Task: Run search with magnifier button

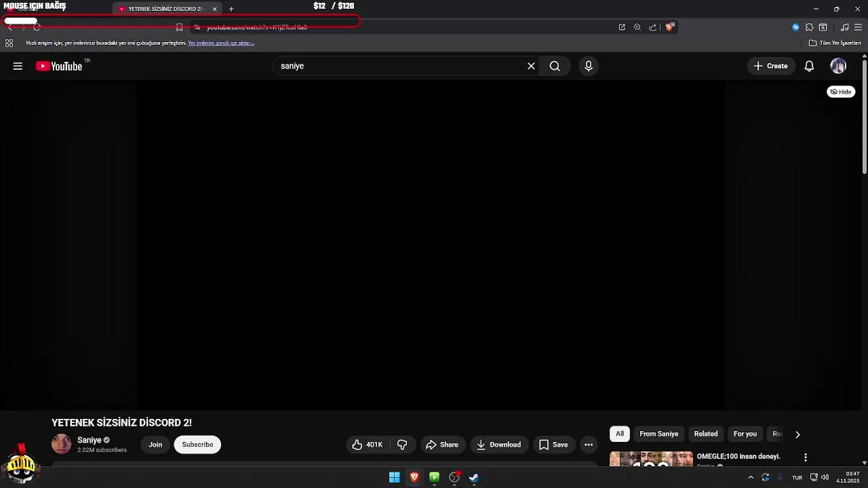Action: (555, 66)
